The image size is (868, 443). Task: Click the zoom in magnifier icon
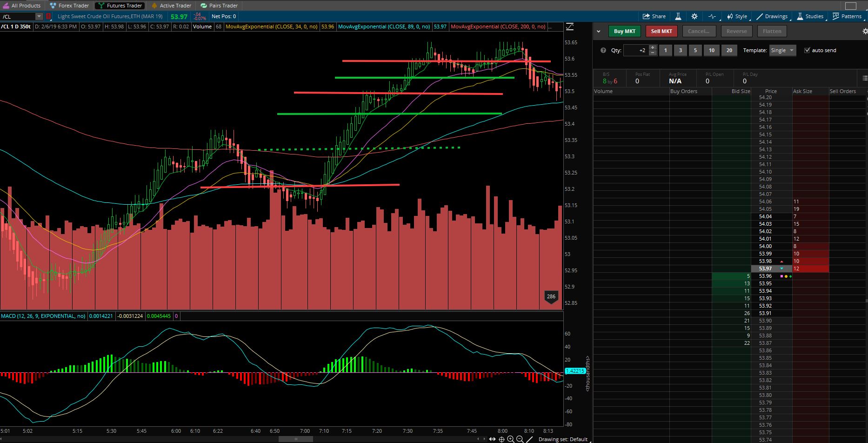(x=510, y=439)
